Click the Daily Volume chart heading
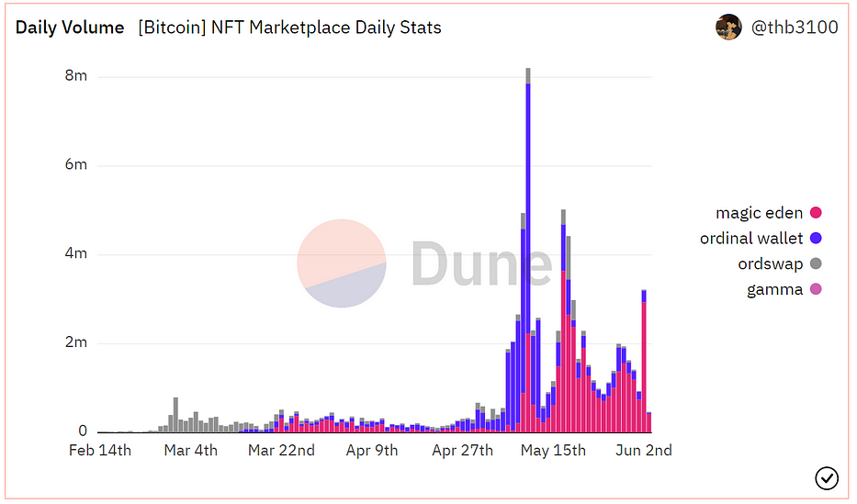This screenshot has width=857, height=504. (70, 28)
